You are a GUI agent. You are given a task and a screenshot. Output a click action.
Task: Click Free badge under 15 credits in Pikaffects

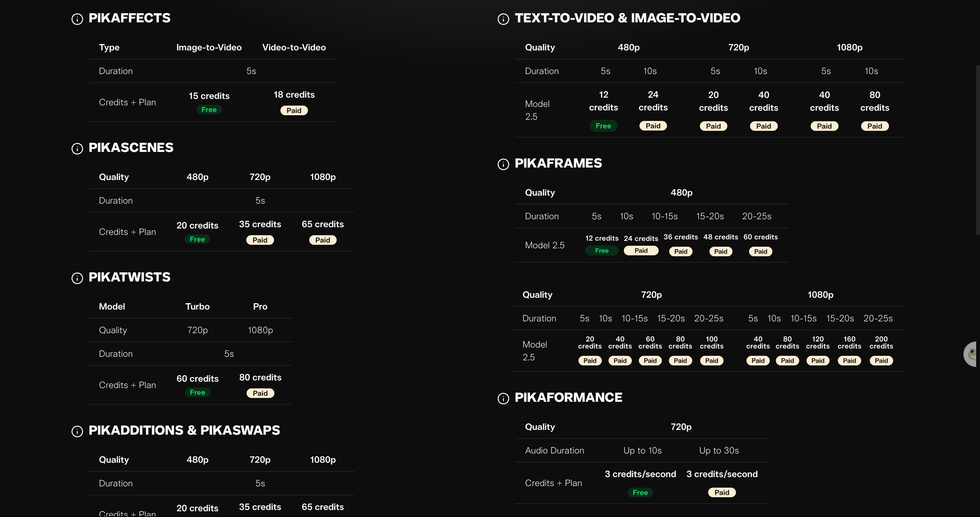[209, 109]
